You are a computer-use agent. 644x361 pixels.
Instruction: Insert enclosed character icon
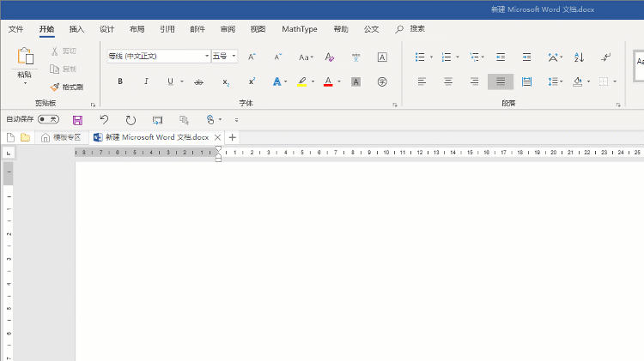click(382, 81)
